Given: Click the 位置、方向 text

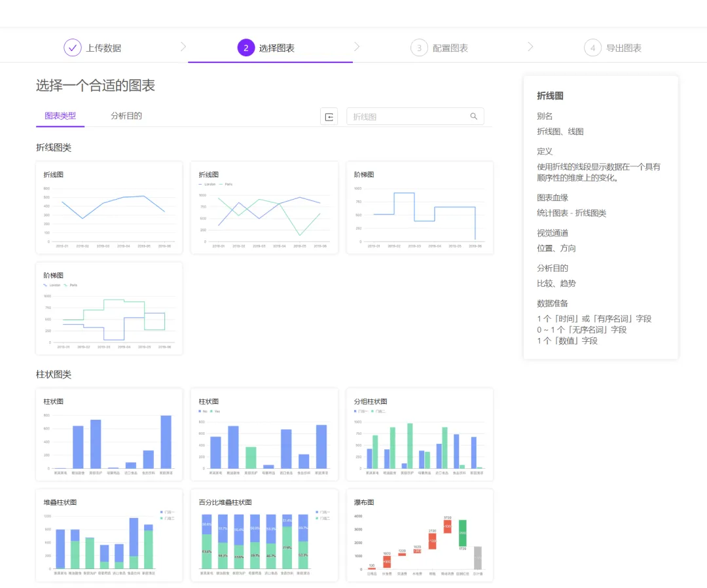Looking at the screenshot, I should tap(556, 248).
